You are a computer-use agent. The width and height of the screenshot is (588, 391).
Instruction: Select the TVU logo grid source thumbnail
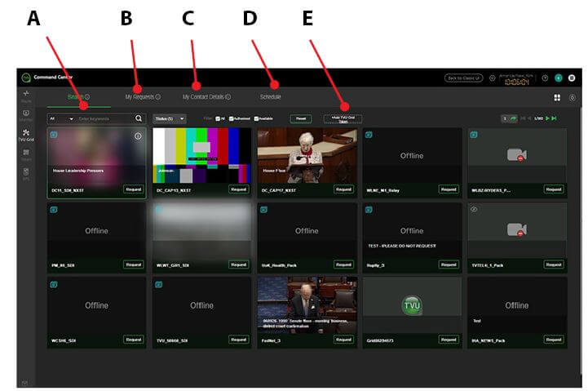click(x=412, y=305)
